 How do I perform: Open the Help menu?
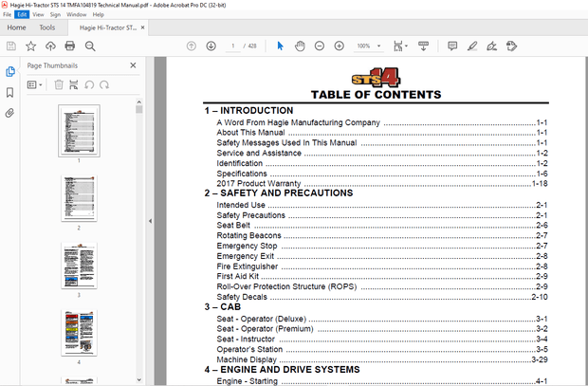pos(99,14)
